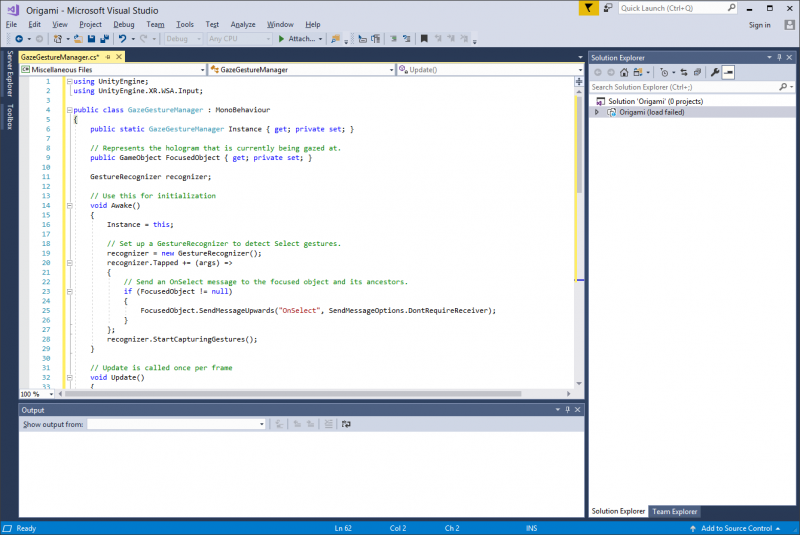
Task: Open the Attach button dropdown arrow
Action: coord(320,39)
